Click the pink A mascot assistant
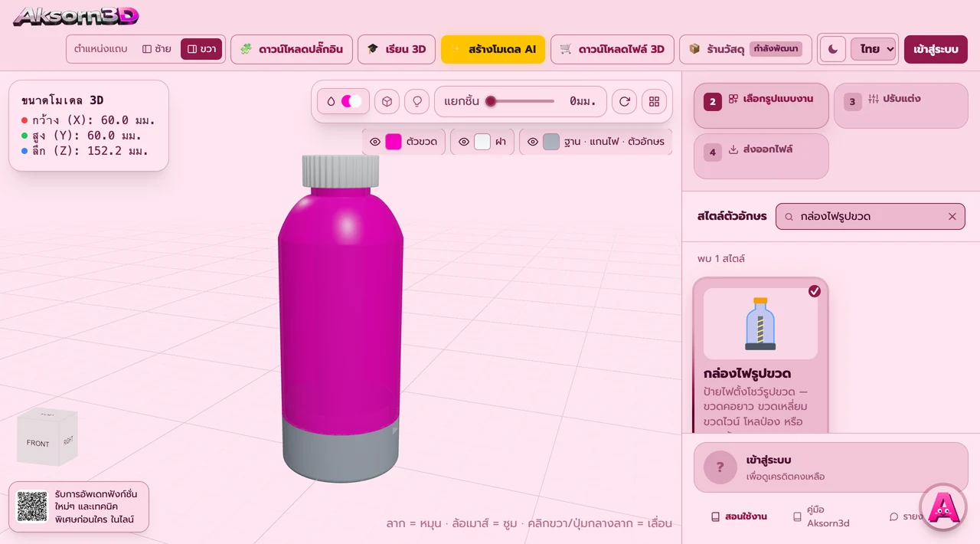The height and width of the screenshot is (544, 980). 943,506
